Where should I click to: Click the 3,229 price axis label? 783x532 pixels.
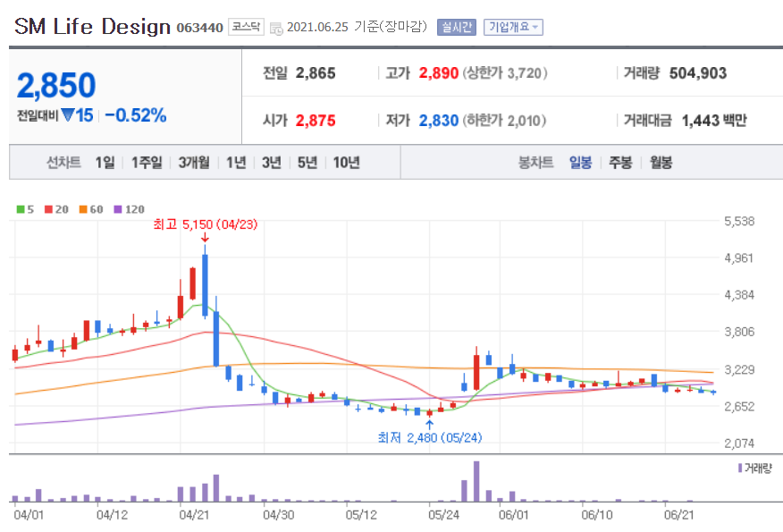click(739, 369)
